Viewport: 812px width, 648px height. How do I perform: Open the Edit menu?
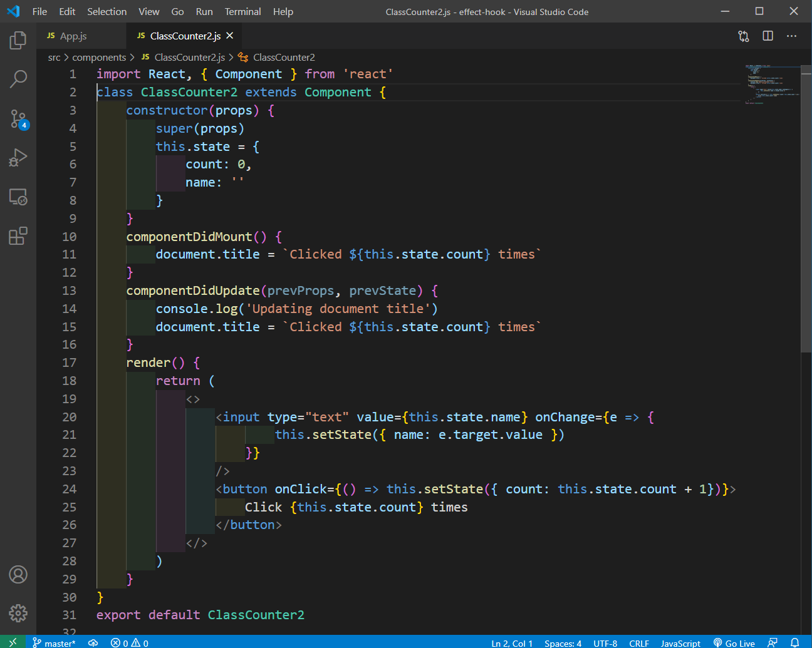67,11
